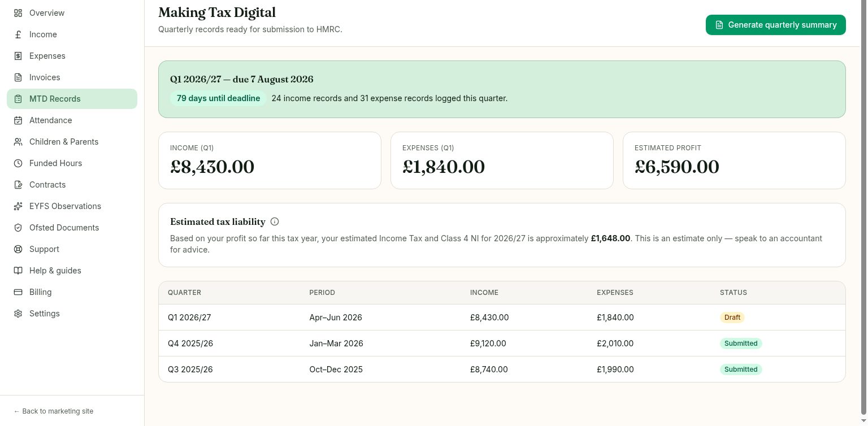Open the Attendance page
Viewport: 868px width, 426px height.
point(72,120)
